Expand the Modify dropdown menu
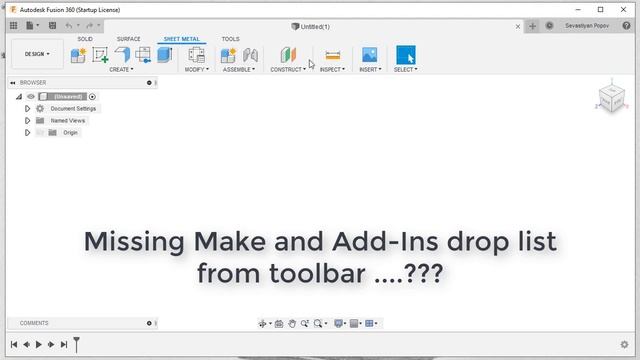This screenshot has width=640, height=360. [x=197, y=69]
